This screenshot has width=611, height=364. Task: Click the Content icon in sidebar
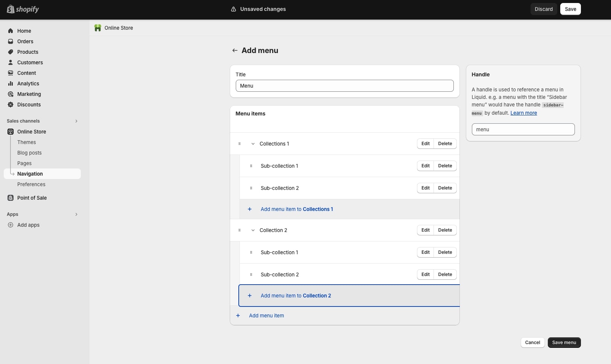11,73
